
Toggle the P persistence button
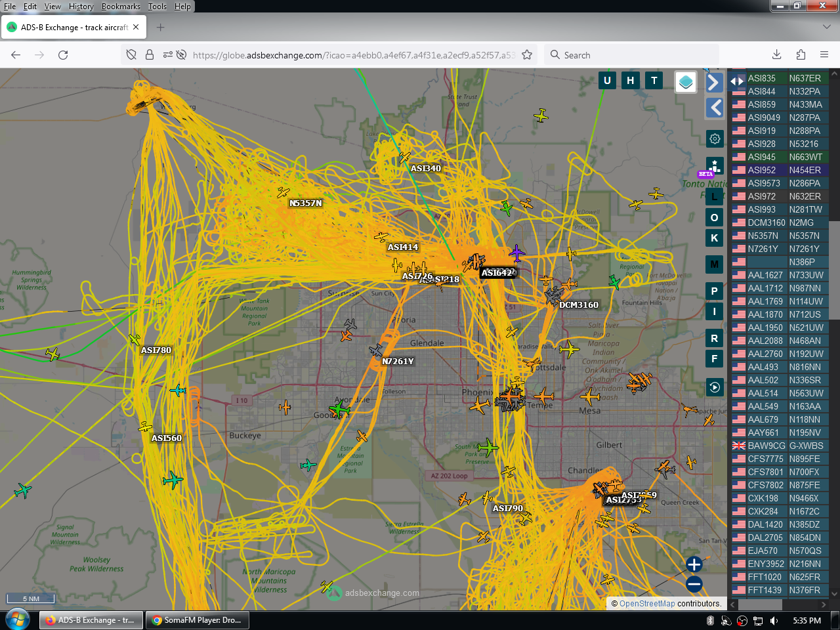click(x=715, y=291)
